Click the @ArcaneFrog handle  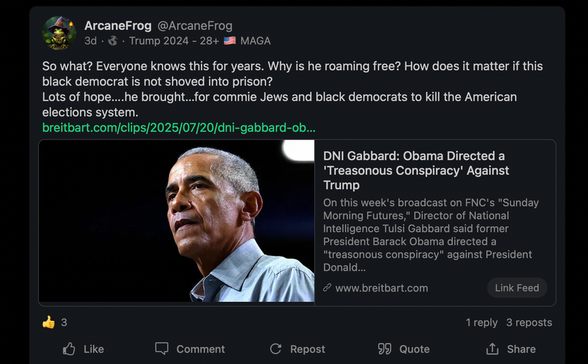coord(194,26)
